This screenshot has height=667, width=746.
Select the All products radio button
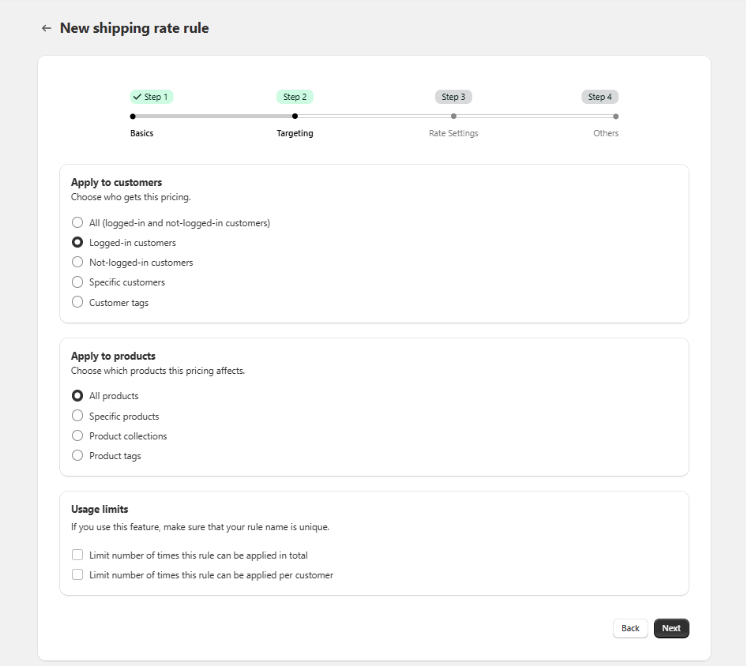[78, 396]
